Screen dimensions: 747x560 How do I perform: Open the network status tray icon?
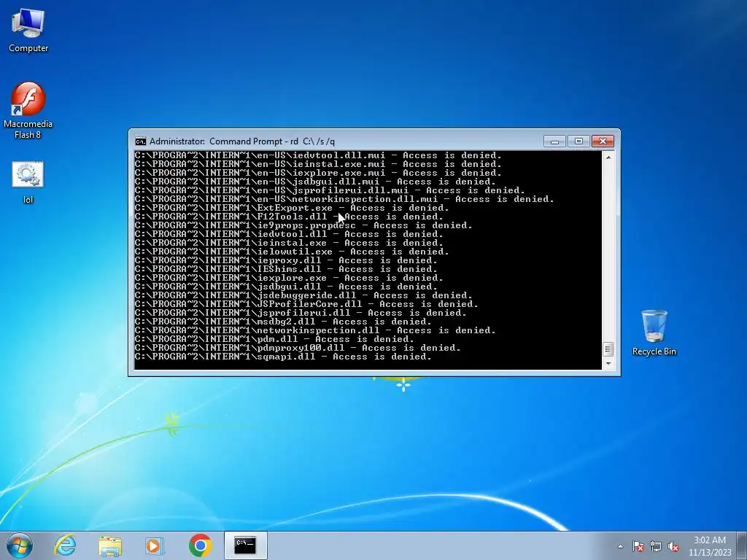[x=656, y=546]
